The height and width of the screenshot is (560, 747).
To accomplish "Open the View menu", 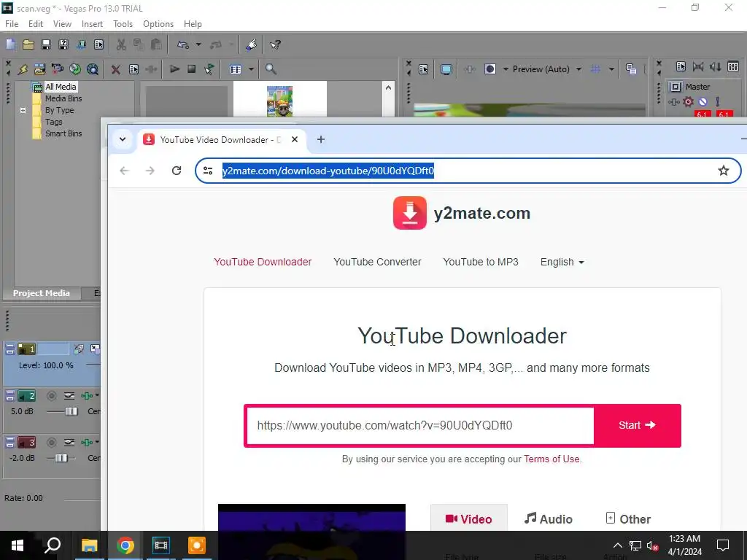I will (62, 24).
